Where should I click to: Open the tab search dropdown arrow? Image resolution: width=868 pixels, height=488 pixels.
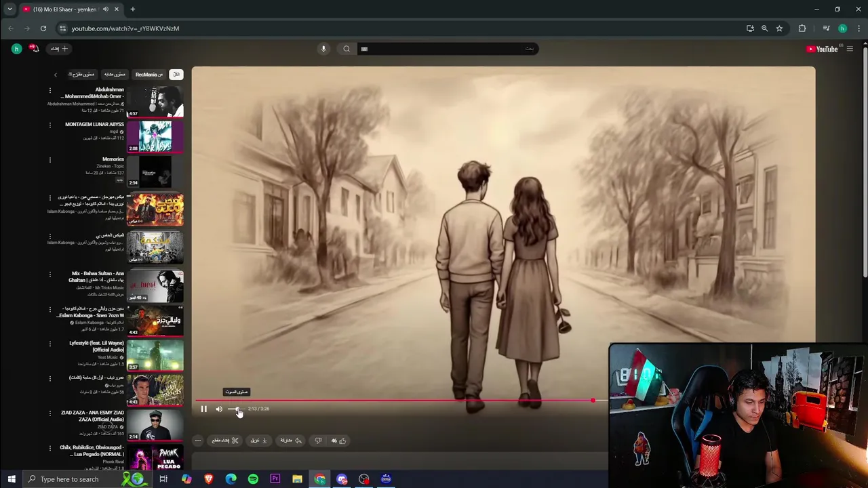[9, 9]
